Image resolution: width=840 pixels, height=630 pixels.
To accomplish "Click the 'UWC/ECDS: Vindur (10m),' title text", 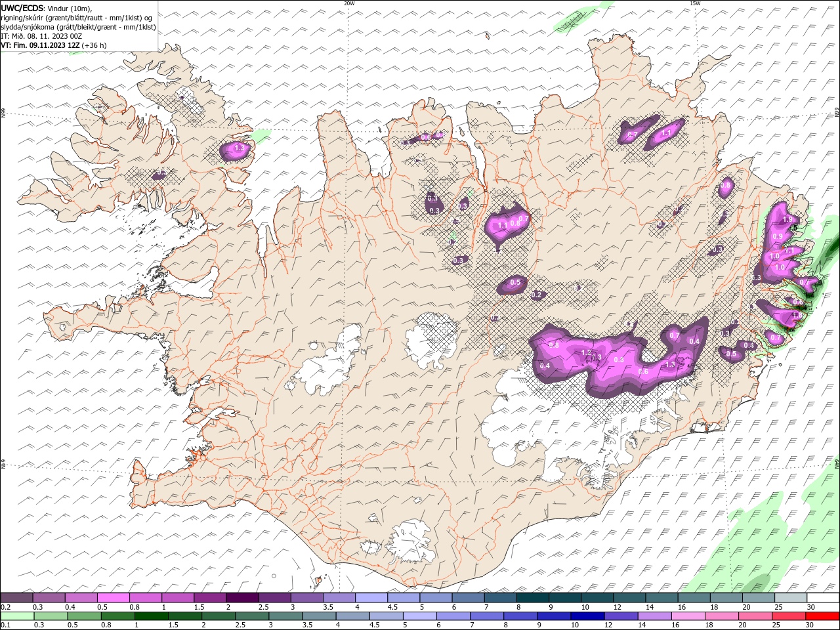I will (x=47, y=8).
